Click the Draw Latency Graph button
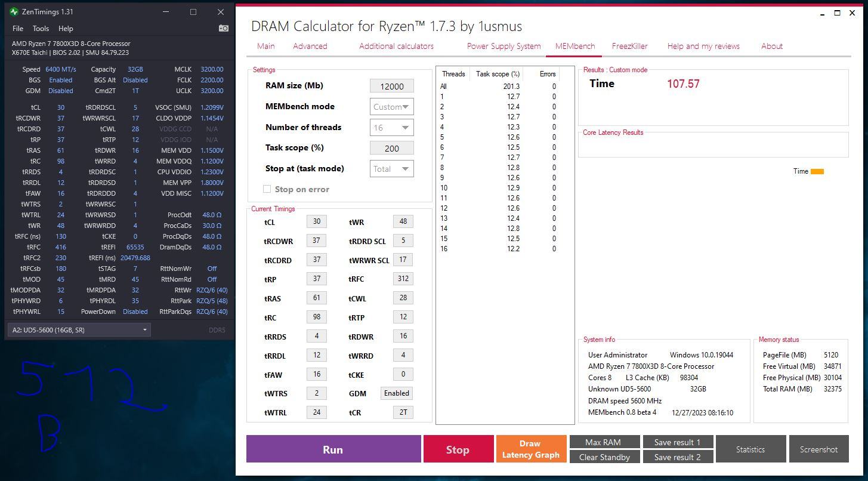The height and width of the screenshot is (481, 868). pos(530,449)
